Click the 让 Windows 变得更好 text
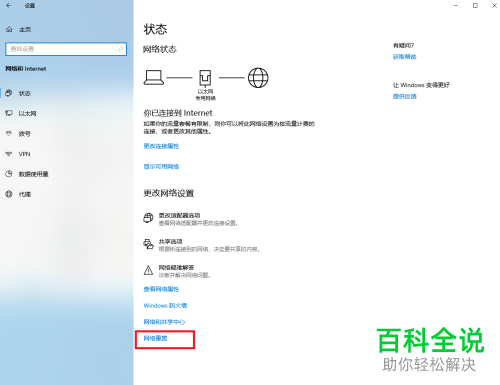This screenshot has height=385, width=500. click(x=421, y=85)
